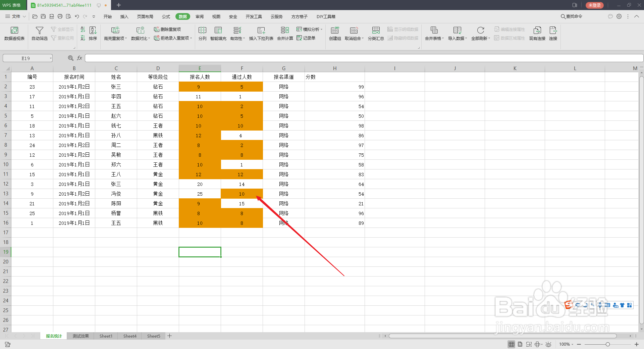Switch to the 方方格子 ribbon tab
Screen dimensions: 644x349
coord(299,16)
